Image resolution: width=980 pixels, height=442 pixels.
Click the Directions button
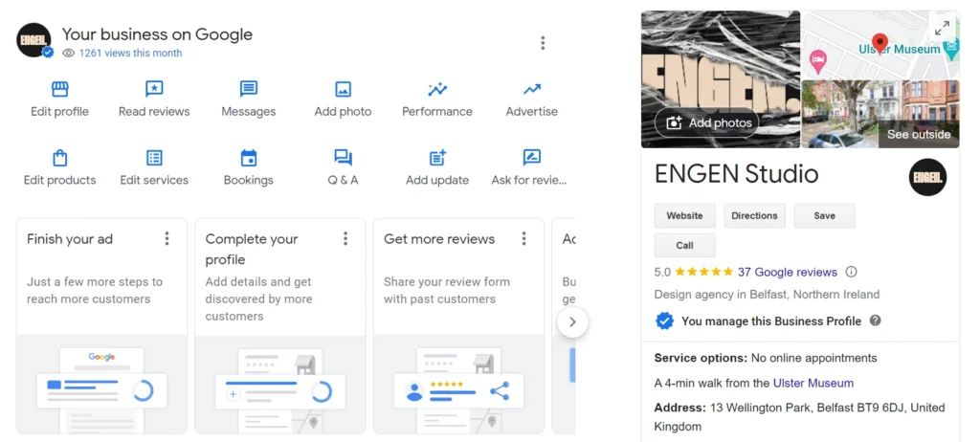(x=754, y=215)
